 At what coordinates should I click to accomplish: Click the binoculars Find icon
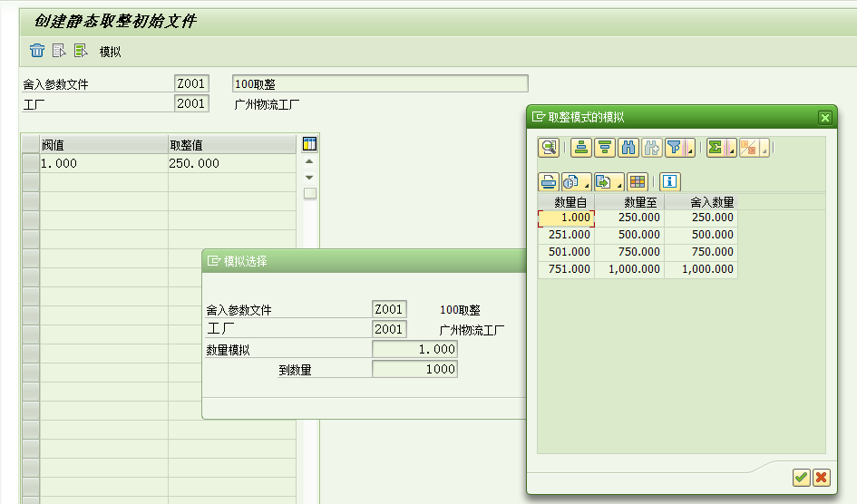(628, 149)
